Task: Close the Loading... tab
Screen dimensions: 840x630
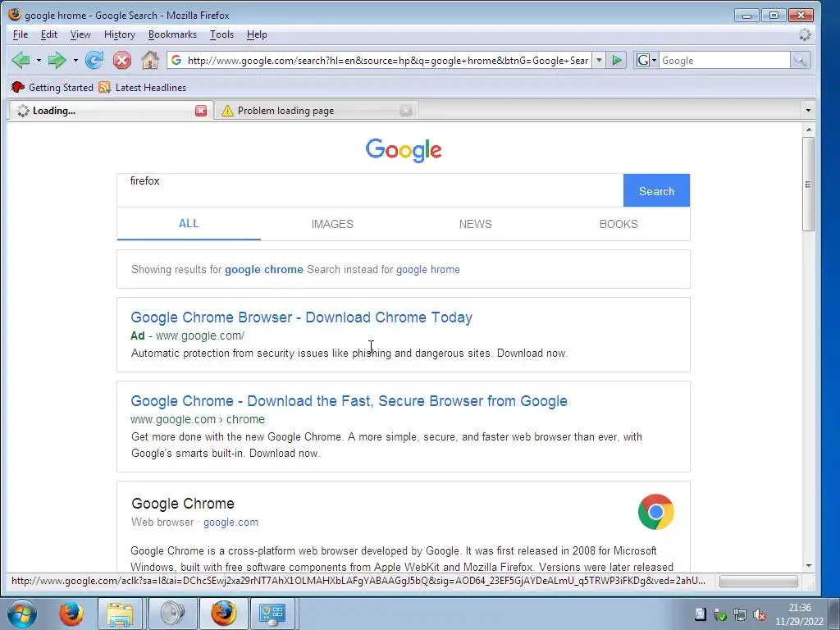Action: (201, 111)
